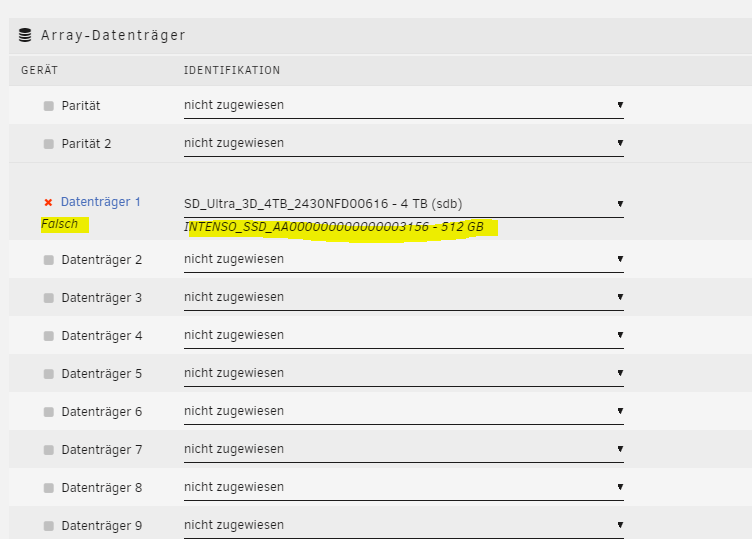Open the Datenträger 6 device dropdown

pos(404,411)
